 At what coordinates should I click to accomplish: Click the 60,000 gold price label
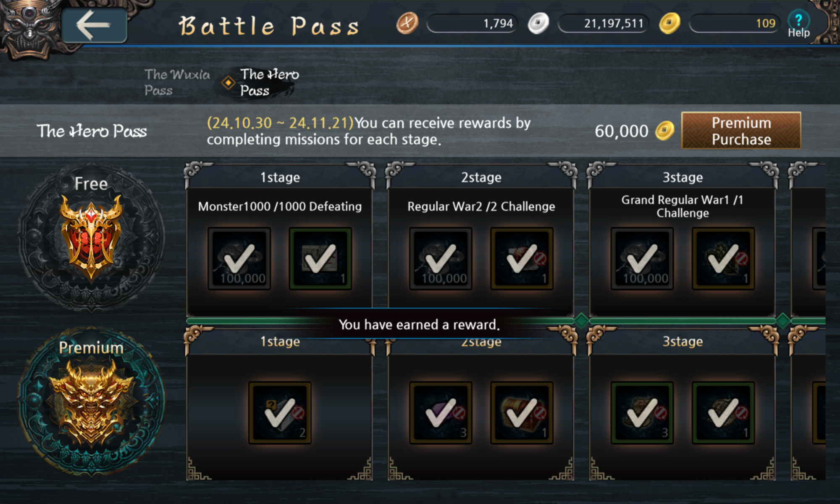click(622, 131)
